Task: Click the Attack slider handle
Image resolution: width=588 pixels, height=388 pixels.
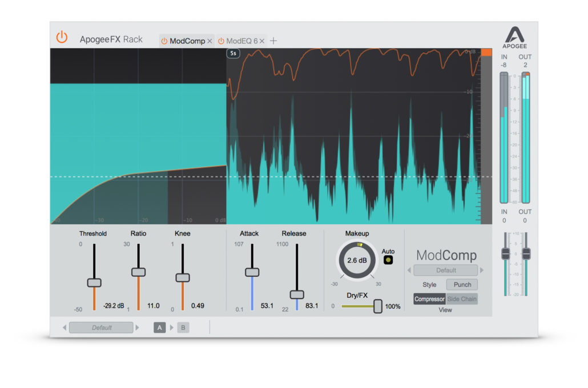Action: (252, 272)
